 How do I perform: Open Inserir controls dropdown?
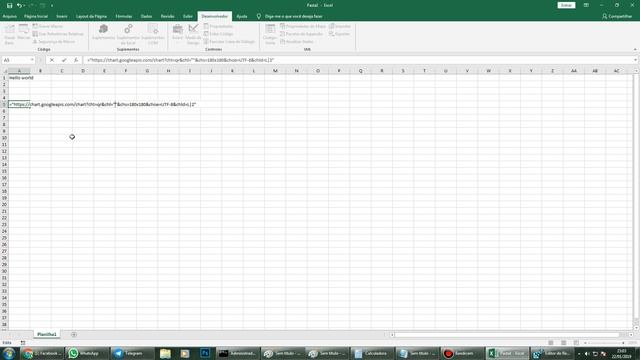click(178, 33)
